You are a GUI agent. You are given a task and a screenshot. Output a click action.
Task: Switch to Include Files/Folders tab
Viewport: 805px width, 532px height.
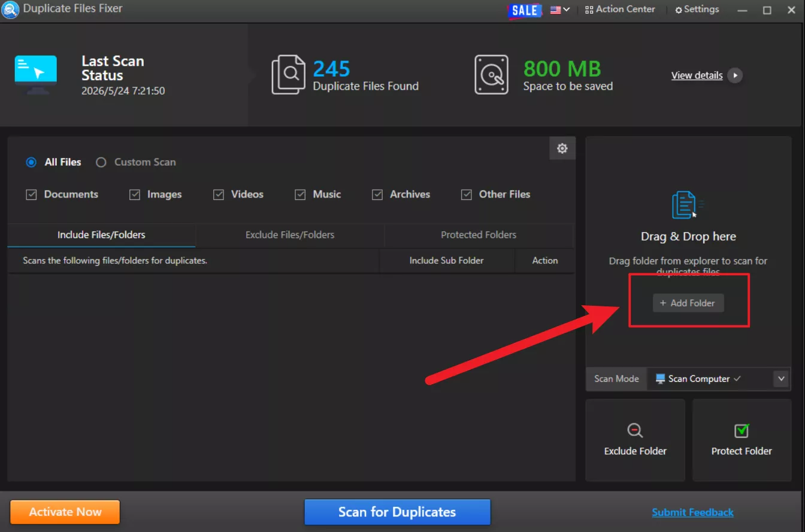(x=101, y=235)
